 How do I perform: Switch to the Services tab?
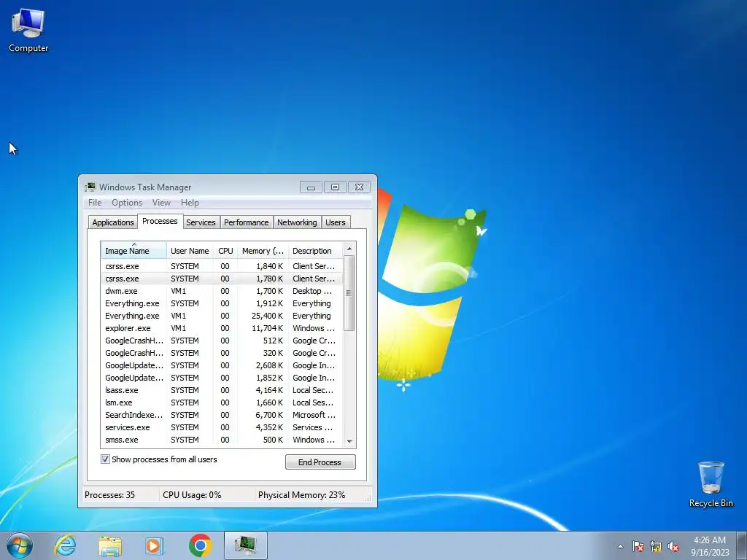pos(201,222)
